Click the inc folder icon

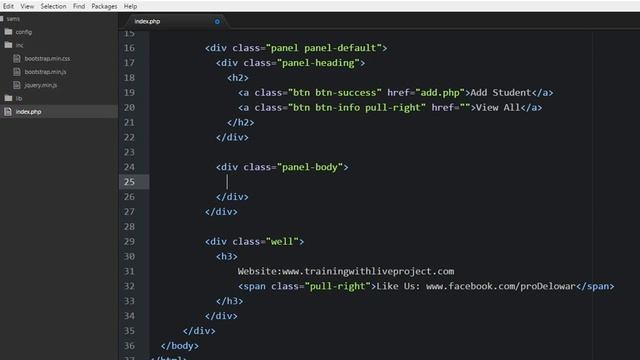click(x=8, y=45)
